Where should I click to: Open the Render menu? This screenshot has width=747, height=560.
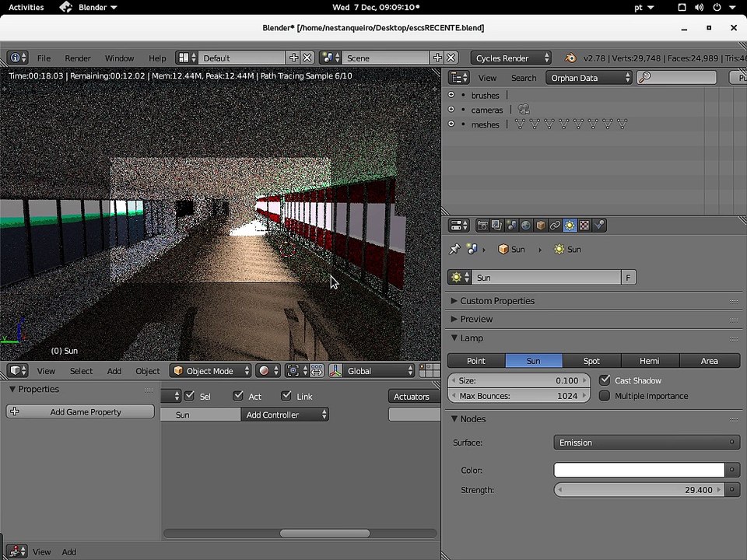78,58
